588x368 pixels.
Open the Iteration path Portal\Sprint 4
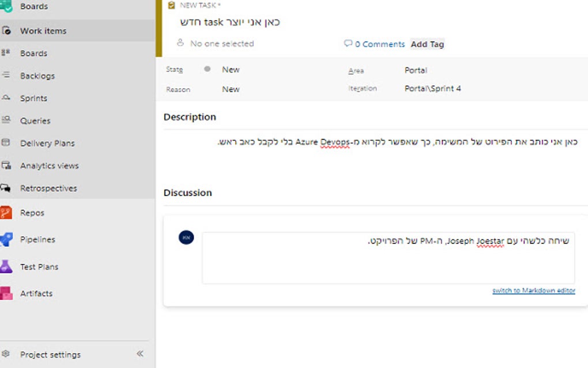(432, 89)
